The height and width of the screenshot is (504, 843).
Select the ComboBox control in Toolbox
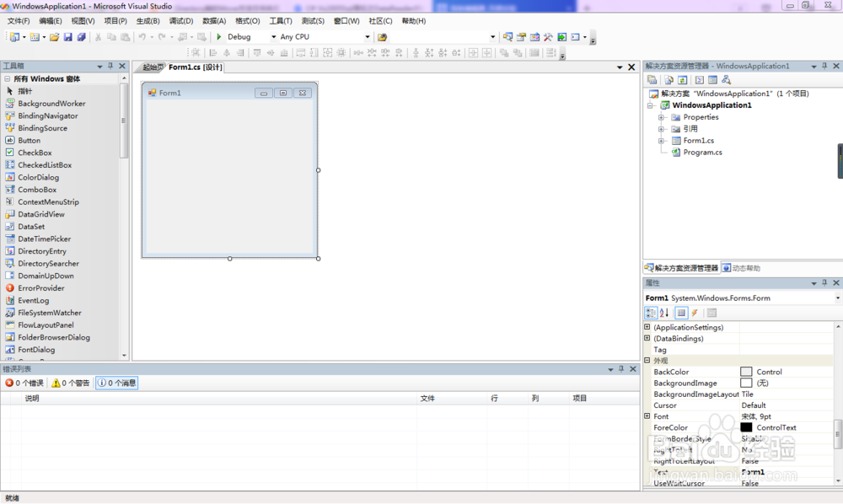[37, 190]
